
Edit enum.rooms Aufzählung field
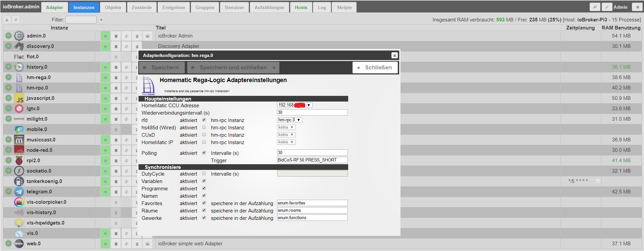[x=312, y=210]
